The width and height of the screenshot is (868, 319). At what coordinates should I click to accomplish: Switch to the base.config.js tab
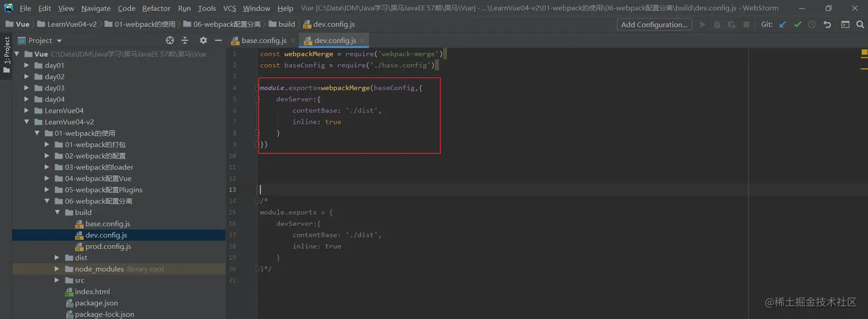tap(263, 40)
